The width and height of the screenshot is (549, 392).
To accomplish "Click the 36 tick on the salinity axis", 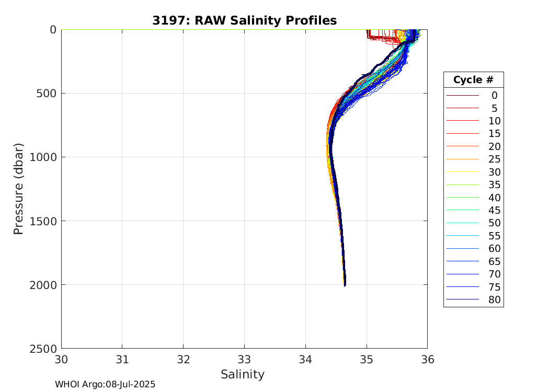I will point(427,360).
